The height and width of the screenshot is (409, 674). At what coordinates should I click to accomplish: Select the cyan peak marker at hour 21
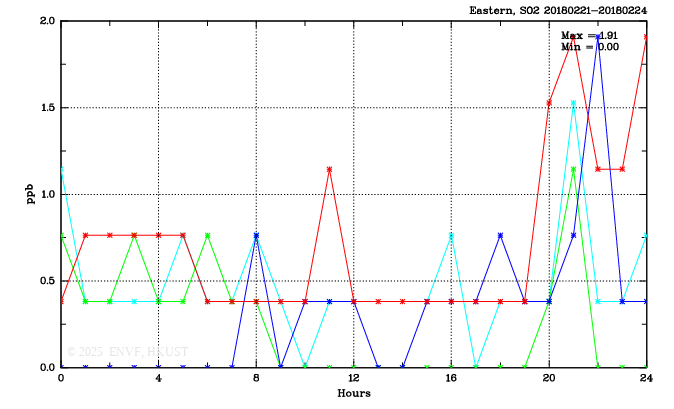pos(573,102)
